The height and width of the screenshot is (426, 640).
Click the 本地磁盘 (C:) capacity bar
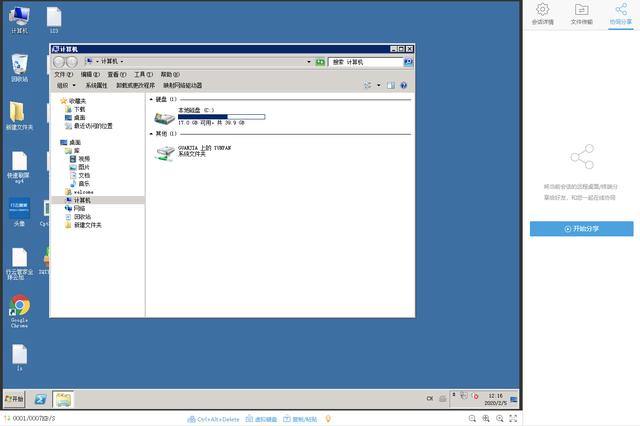coord(222,117)
